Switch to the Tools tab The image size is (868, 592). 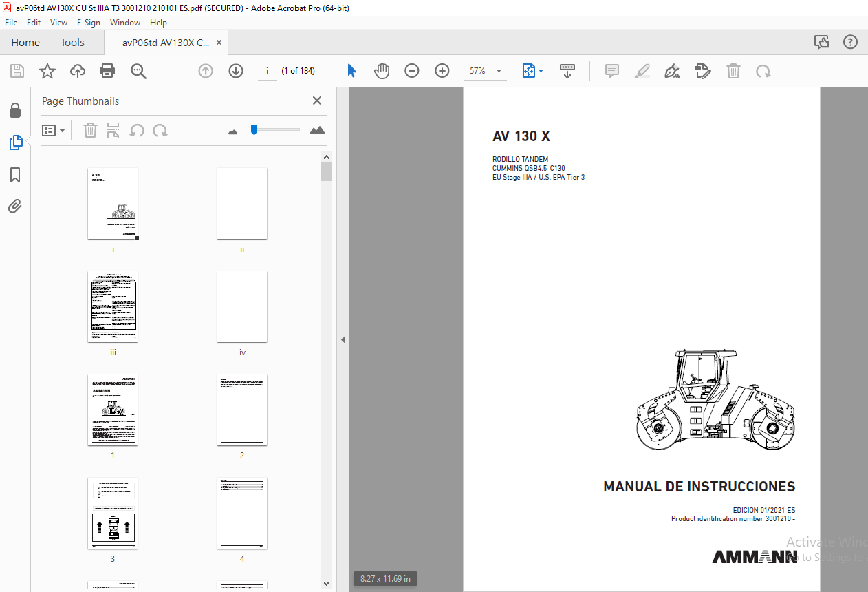point(72,42)
